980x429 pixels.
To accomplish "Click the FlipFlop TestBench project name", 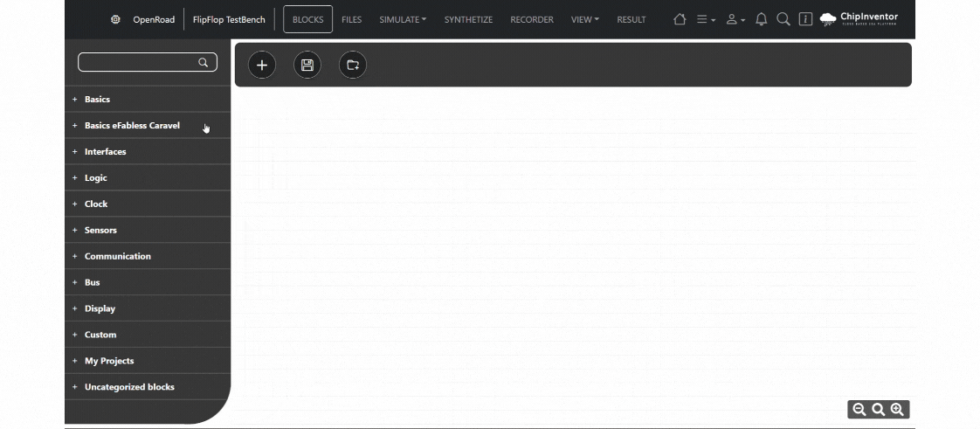I will tap(229, 19).
